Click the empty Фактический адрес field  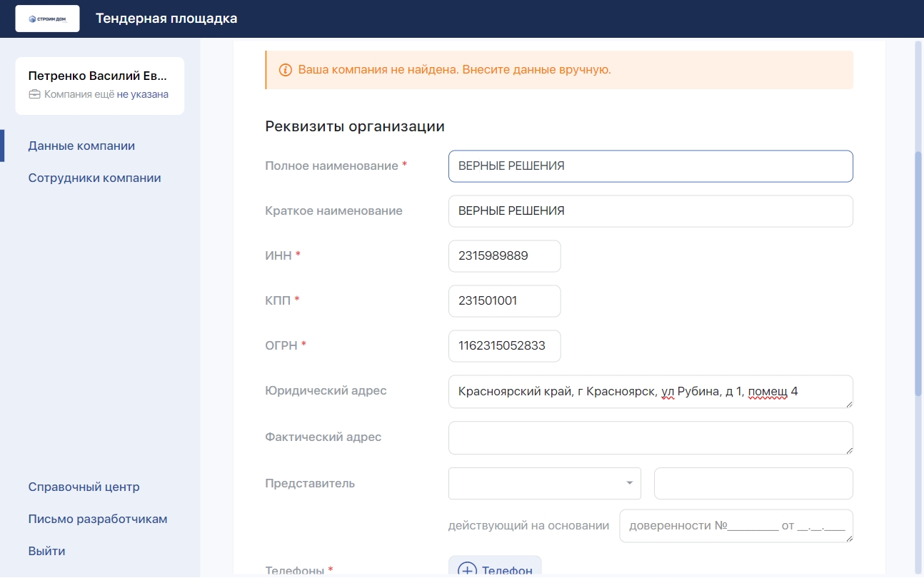pos(650,437)
